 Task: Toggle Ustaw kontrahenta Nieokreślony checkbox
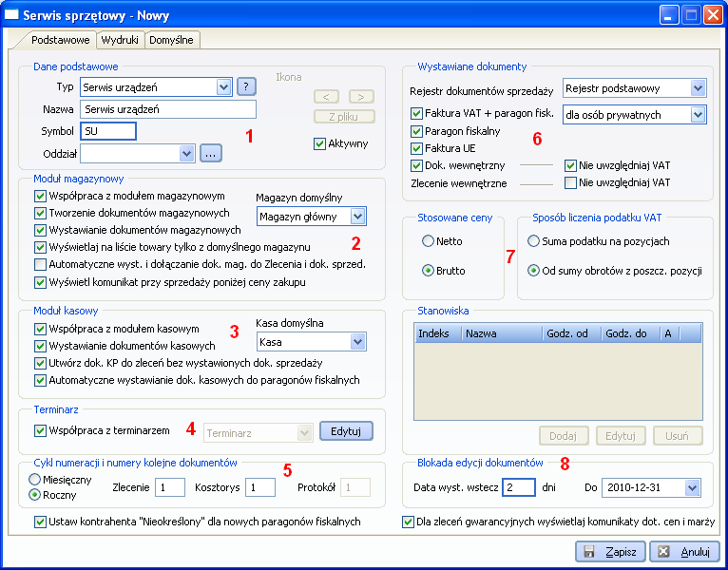(x=41, y=522)
